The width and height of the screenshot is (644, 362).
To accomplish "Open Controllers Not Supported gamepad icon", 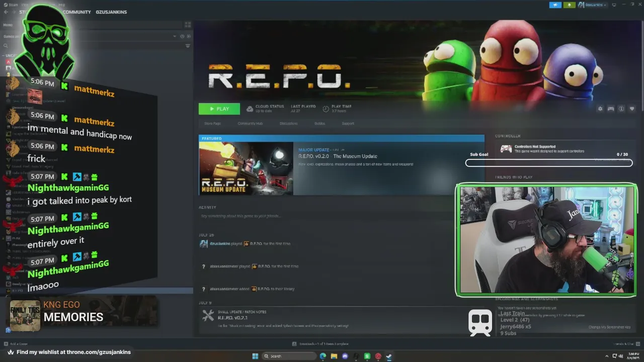I will click(506, 149).
